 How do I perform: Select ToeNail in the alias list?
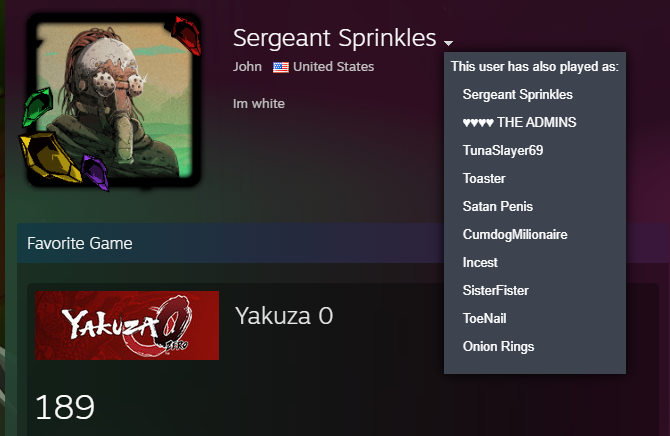pos(485,318)
